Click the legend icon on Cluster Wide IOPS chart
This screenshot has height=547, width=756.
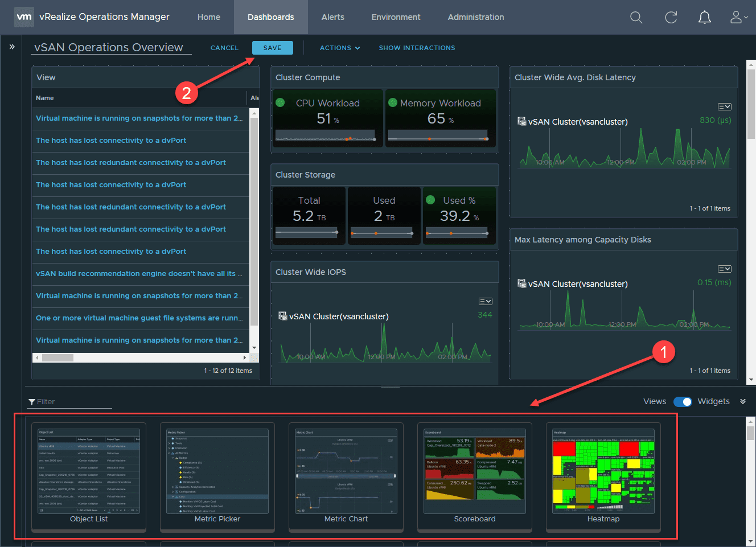485,301
